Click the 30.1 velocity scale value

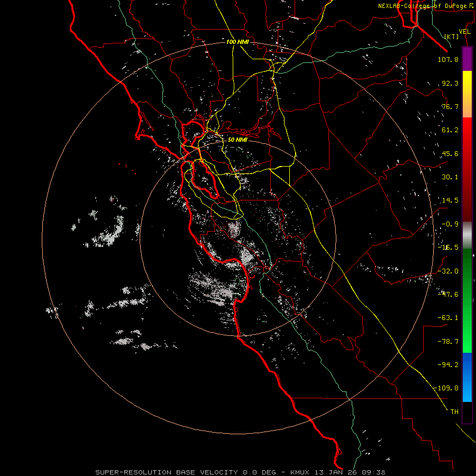[450, 177]
